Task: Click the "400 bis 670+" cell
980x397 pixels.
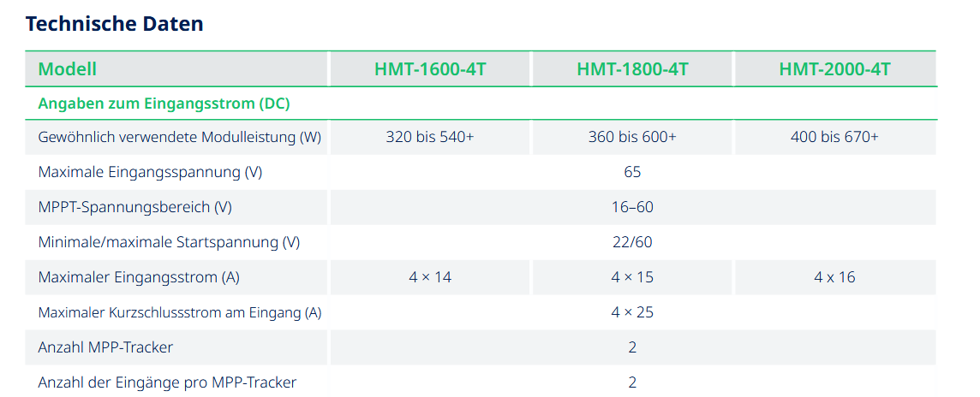Action: pyautogui.click(x=834, y=137)
